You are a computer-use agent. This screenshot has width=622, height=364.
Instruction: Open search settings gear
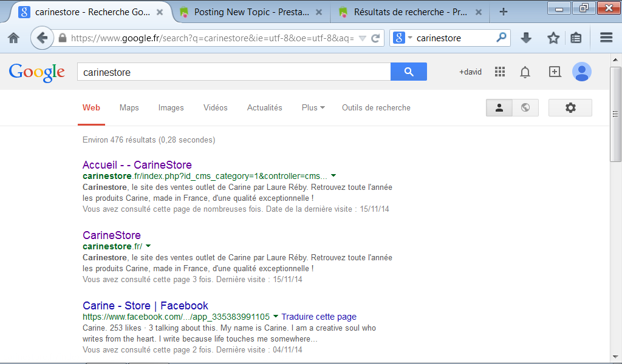(570, 108)
